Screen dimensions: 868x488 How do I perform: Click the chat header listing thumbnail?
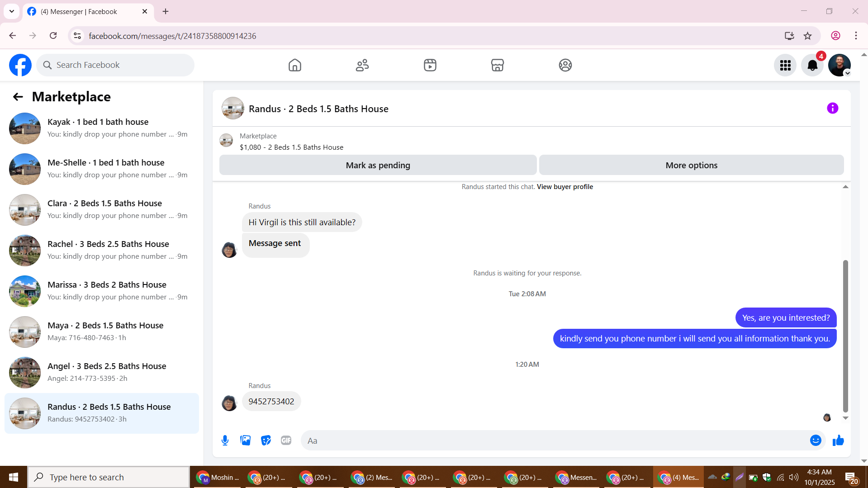click(233, 109)
